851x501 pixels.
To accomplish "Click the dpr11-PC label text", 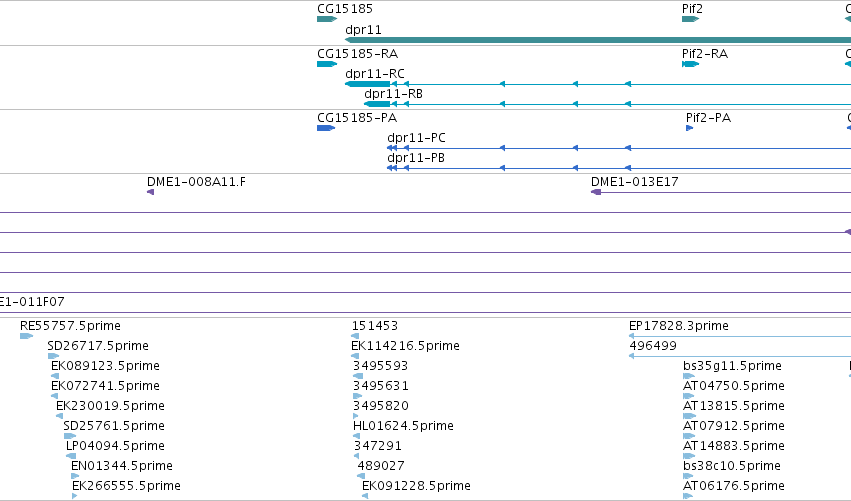I will point(416,138).
